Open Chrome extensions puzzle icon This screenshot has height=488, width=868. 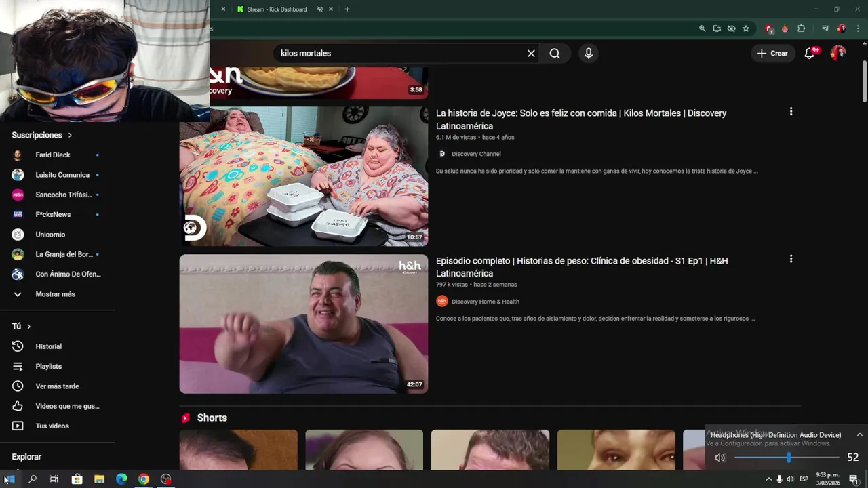pyautogui.click(x=801, y=28)
